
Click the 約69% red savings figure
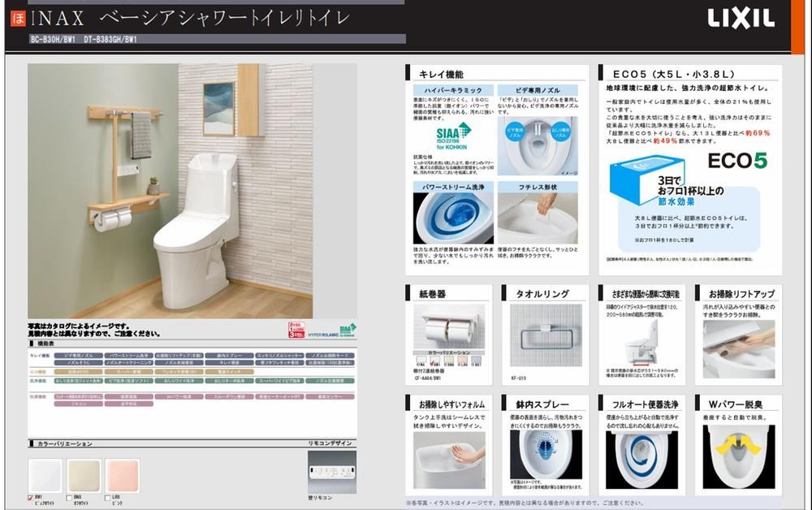[x=758, y=133]
